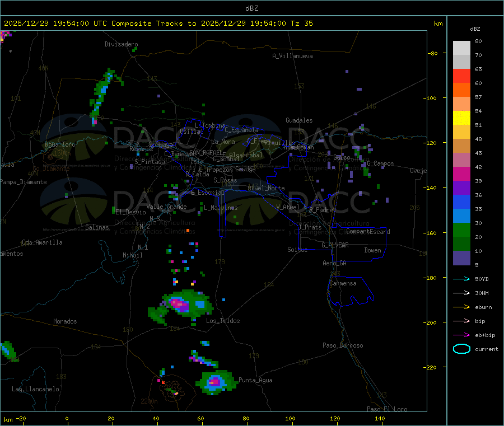The image size is (504, 426).
Task: Click the 'Los_Toldos' map label
Action: [x=223, y=321]
